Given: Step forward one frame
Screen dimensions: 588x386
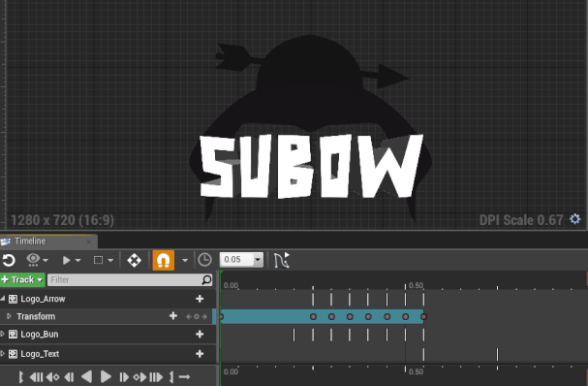Looking at the screenshot, I should tap(124, 376).
